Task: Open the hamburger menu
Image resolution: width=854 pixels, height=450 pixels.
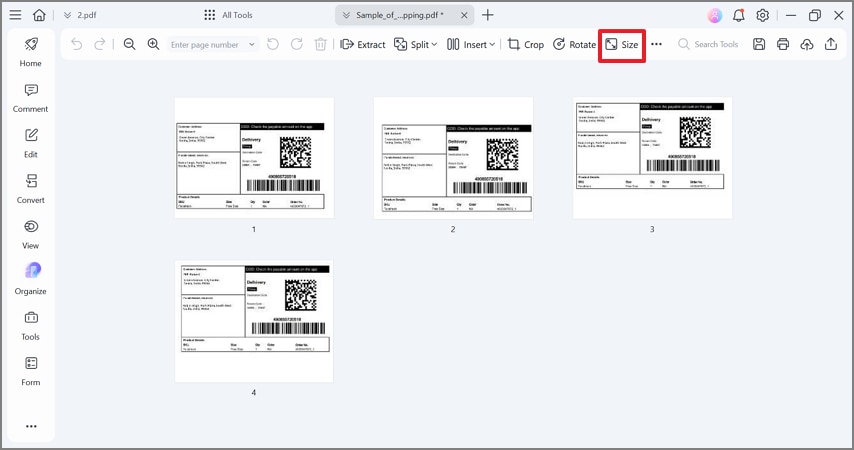Action: [15, 15]
